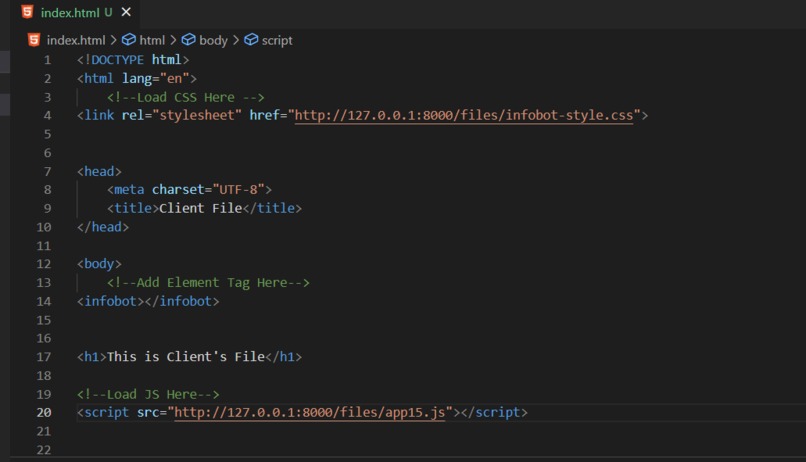
Task: Click line number 20 in the gutter
Action: coord(44,413)
